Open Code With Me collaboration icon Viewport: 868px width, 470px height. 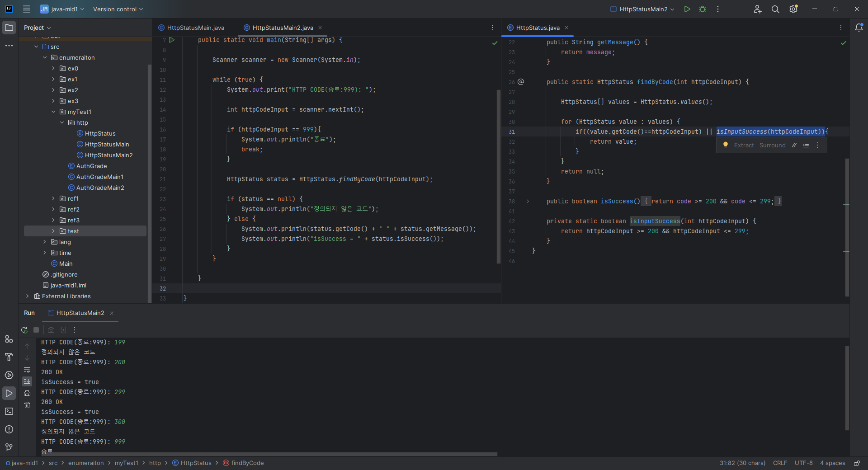(758, 9)
